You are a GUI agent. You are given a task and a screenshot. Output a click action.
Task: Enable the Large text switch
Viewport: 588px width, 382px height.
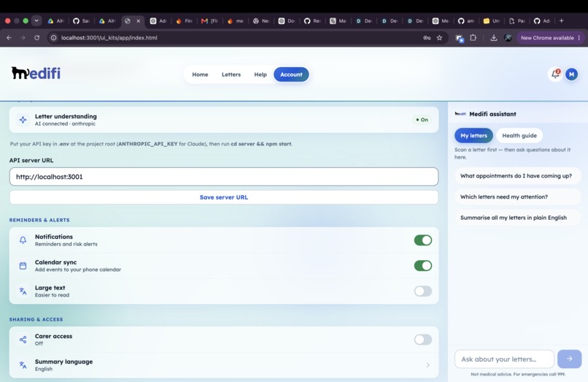tap(423, 291)
